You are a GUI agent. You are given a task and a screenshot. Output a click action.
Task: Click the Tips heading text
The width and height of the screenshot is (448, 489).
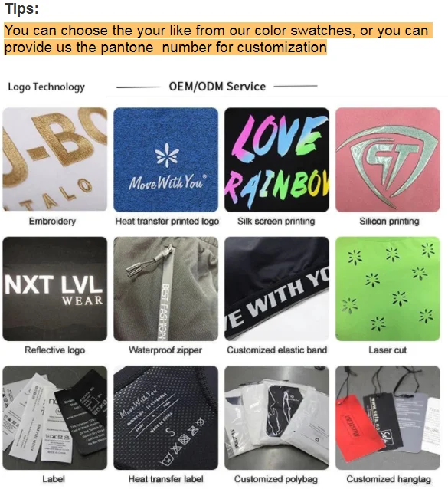pyautogui.click(x=21, y=8)
